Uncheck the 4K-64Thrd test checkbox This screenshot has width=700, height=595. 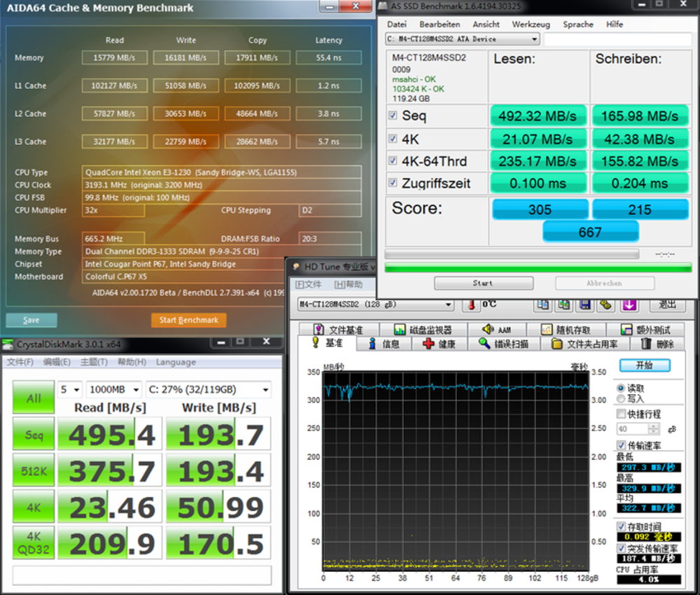pyautogui.click(x=393, y=161)
